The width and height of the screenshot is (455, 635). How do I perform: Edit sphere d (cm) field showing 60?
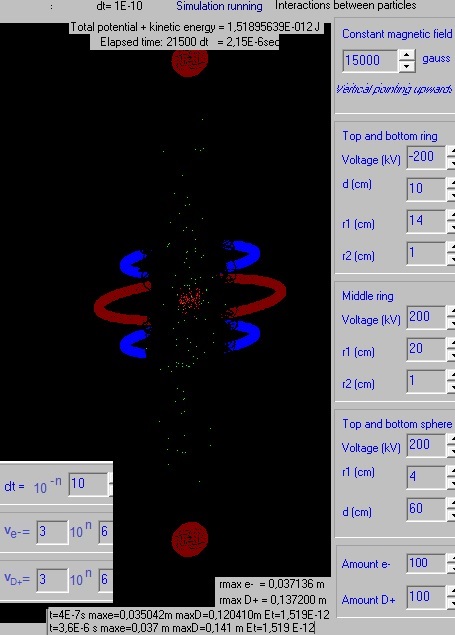click(426, 509)
